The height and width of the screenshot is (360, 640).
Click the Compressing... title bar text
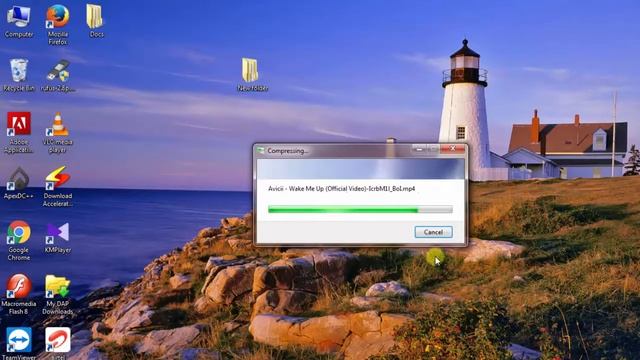287,151
